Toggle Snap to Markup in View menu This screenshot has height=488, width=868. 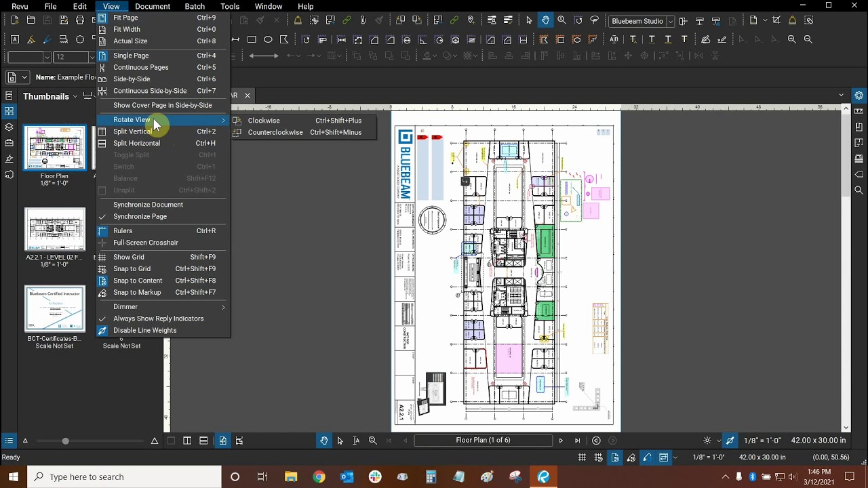(163, 292)
